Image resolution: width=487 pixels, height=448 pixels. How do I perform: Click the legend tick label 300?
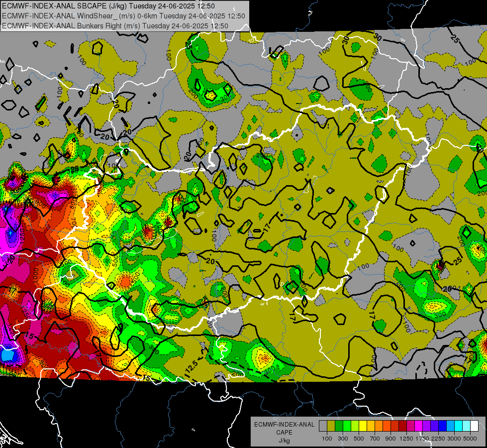point(343,439)
